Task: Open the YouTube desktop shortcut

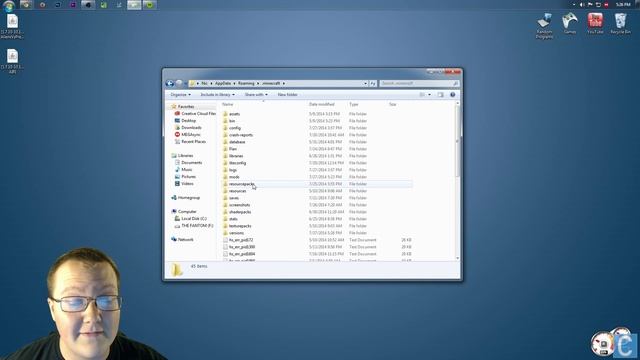Action: click(595, 24)
